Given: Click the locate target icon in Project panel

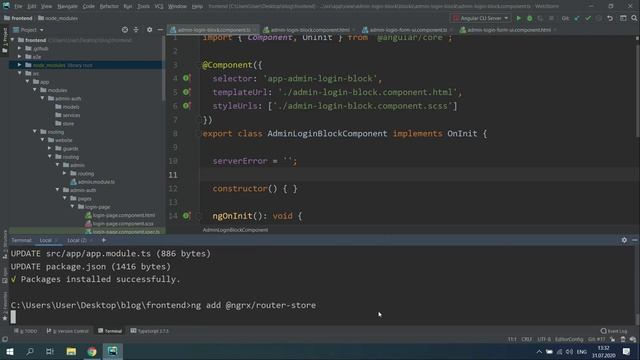Looking at the screenshot, I should click(x=125, y=30).
